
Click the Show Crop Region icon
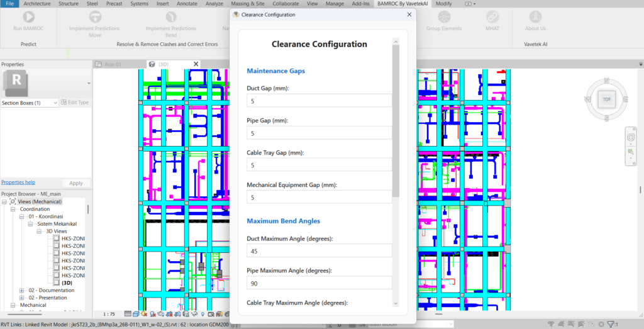[178, 314]
